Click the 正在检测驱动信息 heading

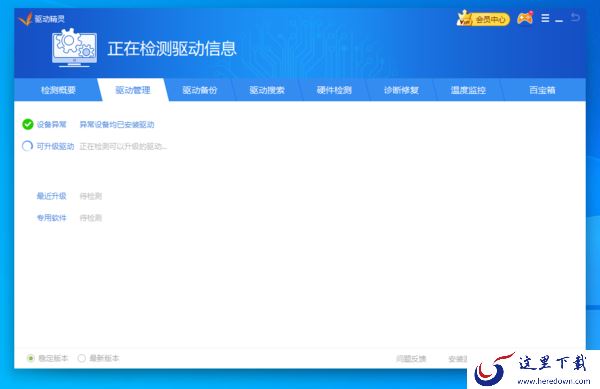point(172,49)
